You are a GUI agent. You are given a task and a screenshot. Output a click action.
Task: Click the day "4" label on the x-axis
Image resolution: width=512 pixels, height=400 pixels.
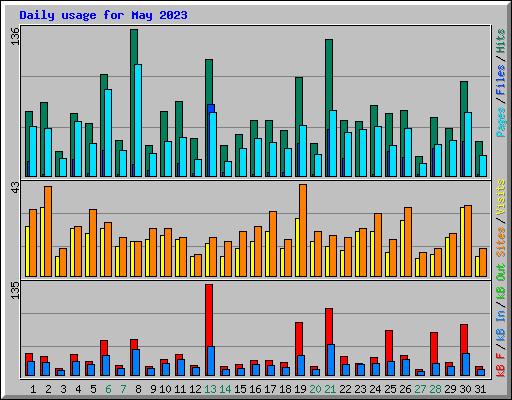tap(78, 389)
